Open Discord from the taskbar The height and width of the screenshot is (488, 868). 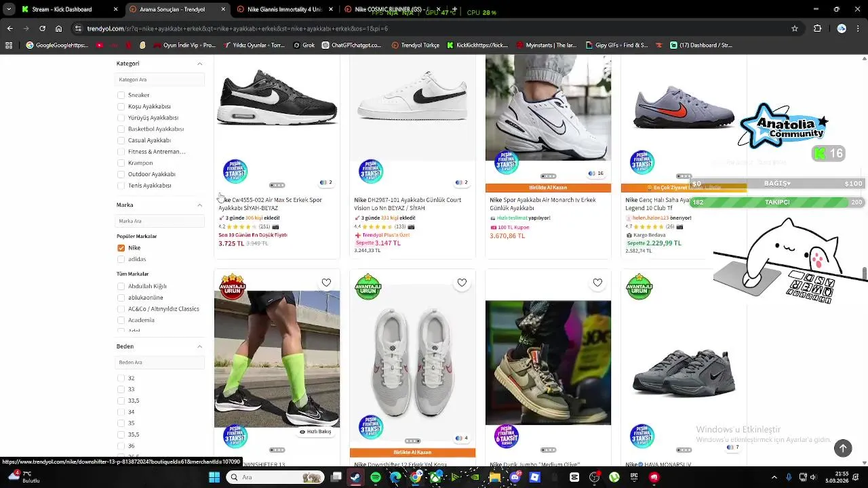pos(515,477)
